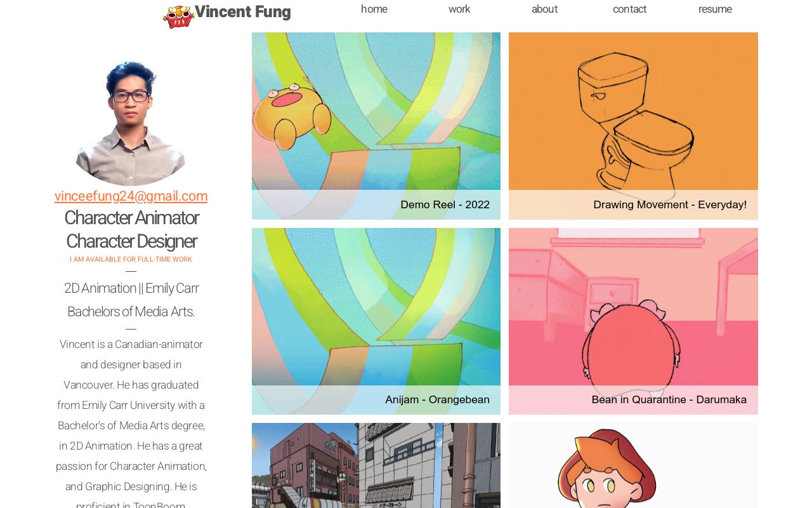View the resume page
The image size is (812, 508).
(715, 9)
